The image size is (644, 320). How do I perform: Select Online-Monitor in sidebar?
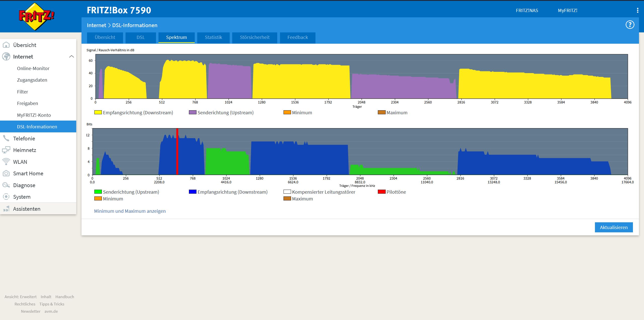(x=33, y=69)
